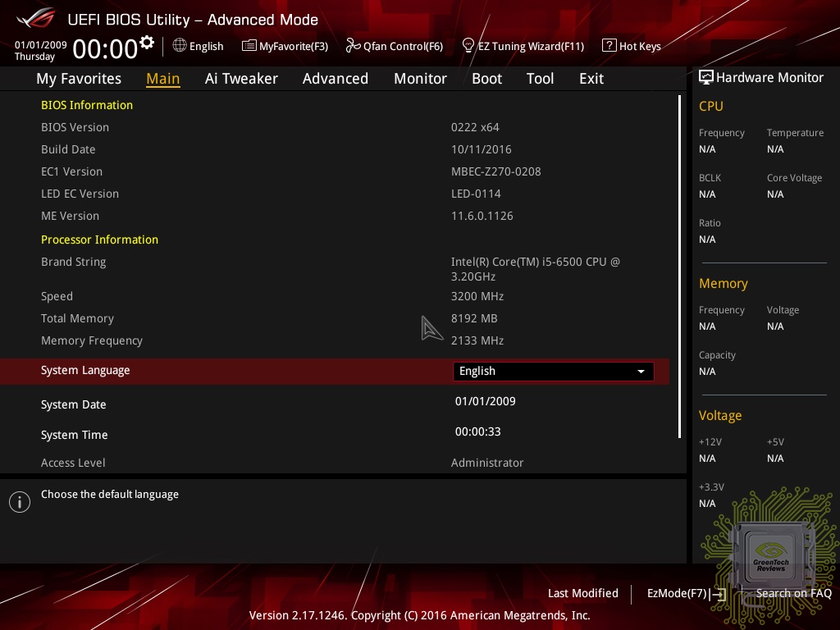
Task: Click the Hot Keys question mark icon
Action: coord(609,46)
